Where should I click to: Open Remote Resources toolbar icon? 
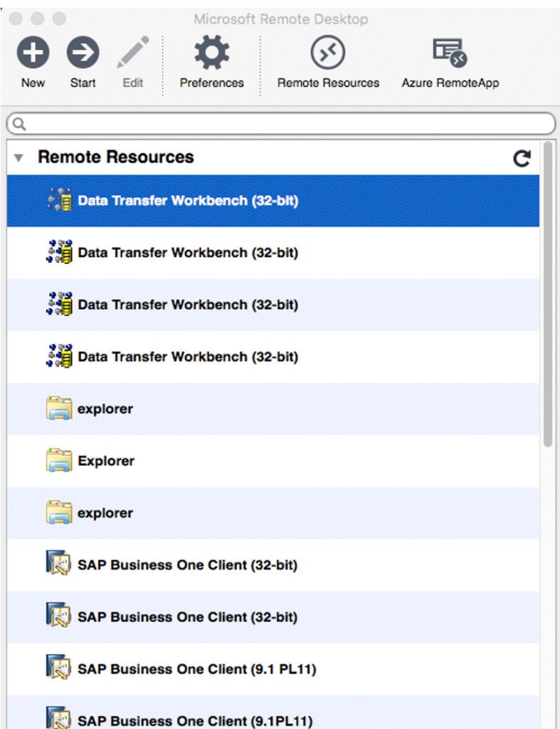click(327, 52)
